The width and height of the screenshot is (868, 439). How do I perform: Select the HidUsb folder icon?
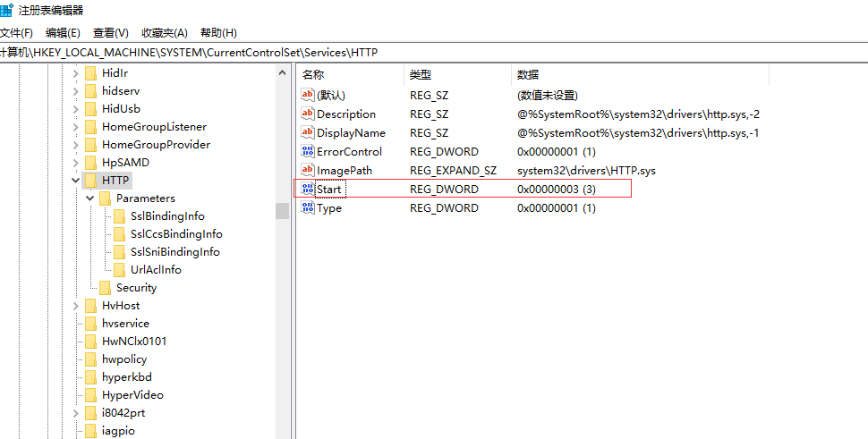pos(90,109)
